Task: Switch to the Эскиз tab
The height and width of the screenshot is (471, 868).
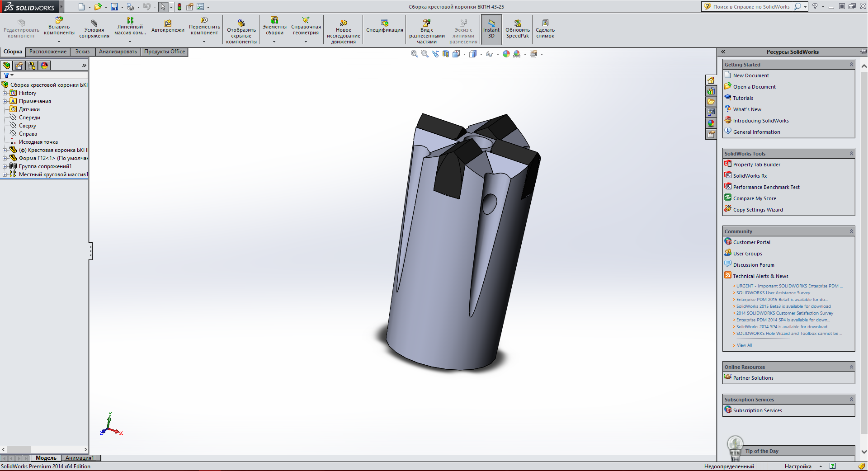Action: 82,52
